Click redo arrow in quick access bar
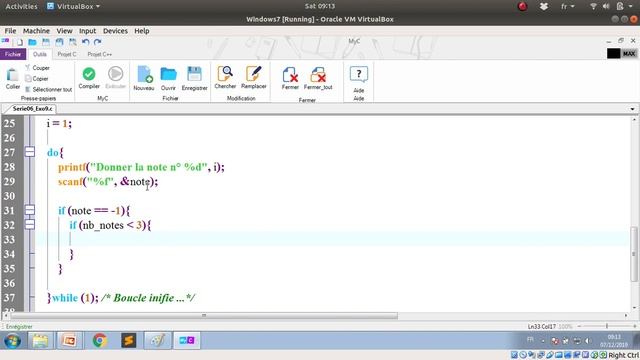This screenshot has height=360, width=640. coord(98,42)
